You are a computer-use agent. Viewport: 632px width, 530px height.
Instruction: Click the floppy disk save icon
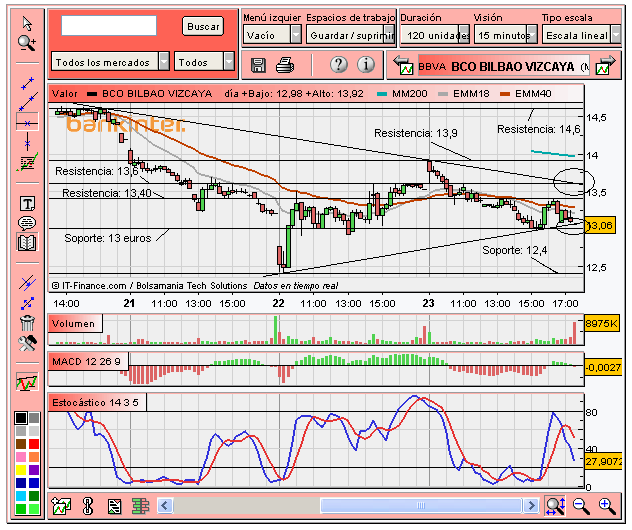258,65
